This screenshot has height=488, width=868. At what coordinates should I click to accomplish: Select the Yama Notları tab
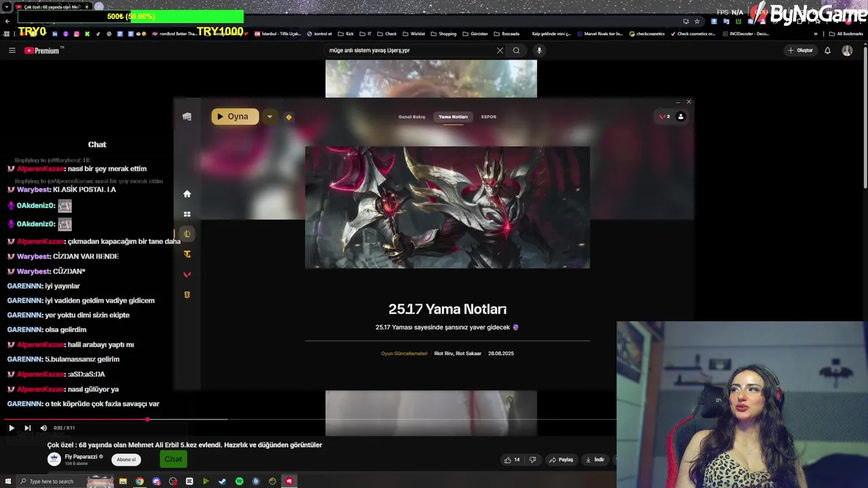(453, 117)
